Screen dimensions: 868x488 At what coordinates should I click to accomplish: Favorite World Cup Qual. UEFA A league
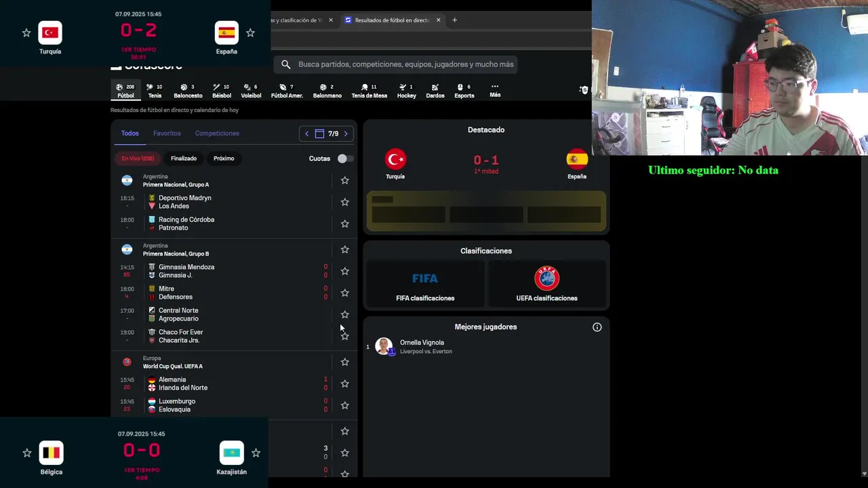[344, 362]
